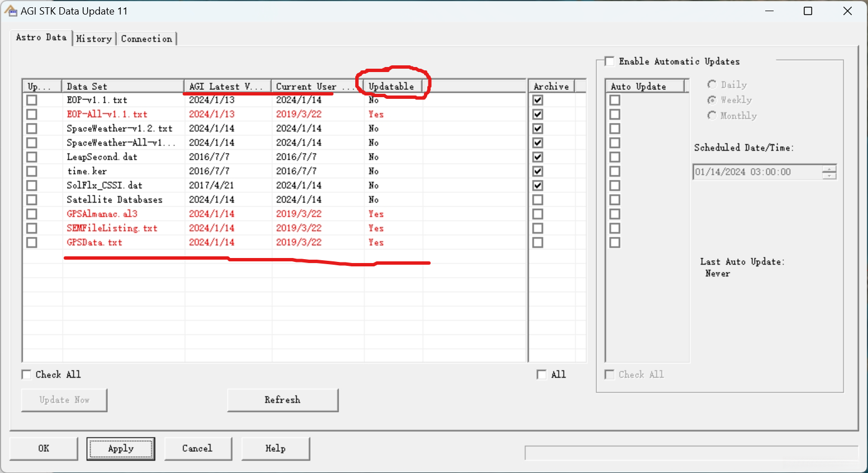Tick Auto Update box for EOP-v1.1.txt row

pyautogui.click(x=615, y=100)
